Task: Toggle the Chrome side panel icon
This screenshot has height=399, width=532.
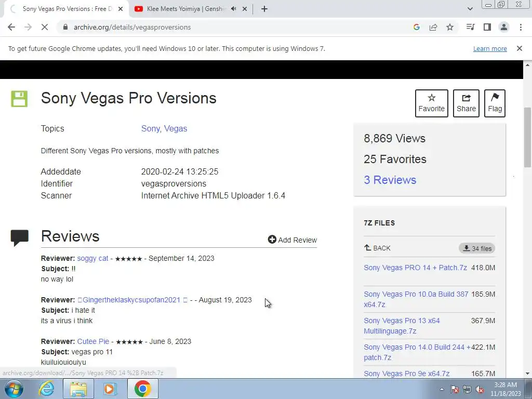Action: [487, 27]
